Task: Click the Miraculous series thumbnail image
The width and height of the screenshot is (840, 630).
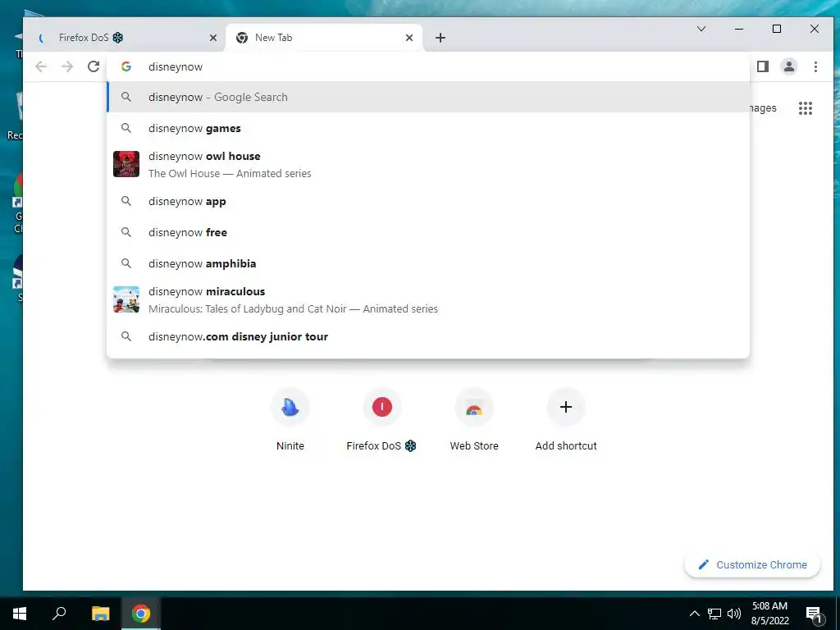Action: tap(126, 299)
